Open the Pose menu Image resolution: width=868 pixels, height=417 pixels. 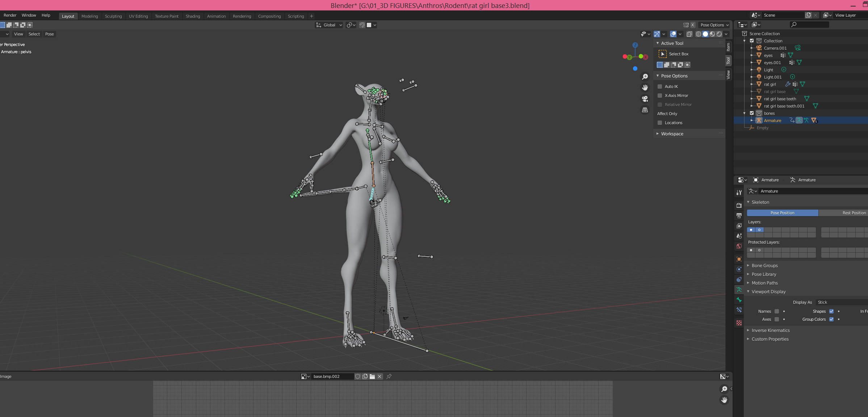coord(49,34)
